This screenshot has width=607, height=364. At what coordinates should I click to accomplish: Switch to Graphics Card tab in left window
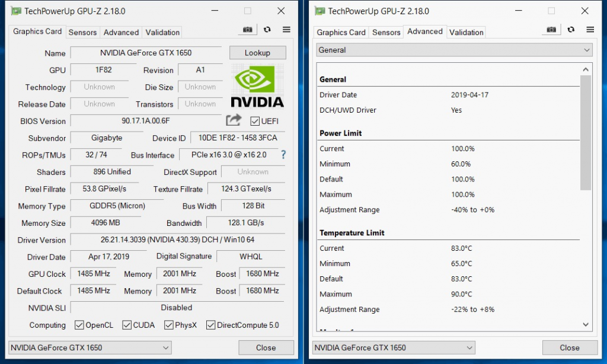(37, 31)
